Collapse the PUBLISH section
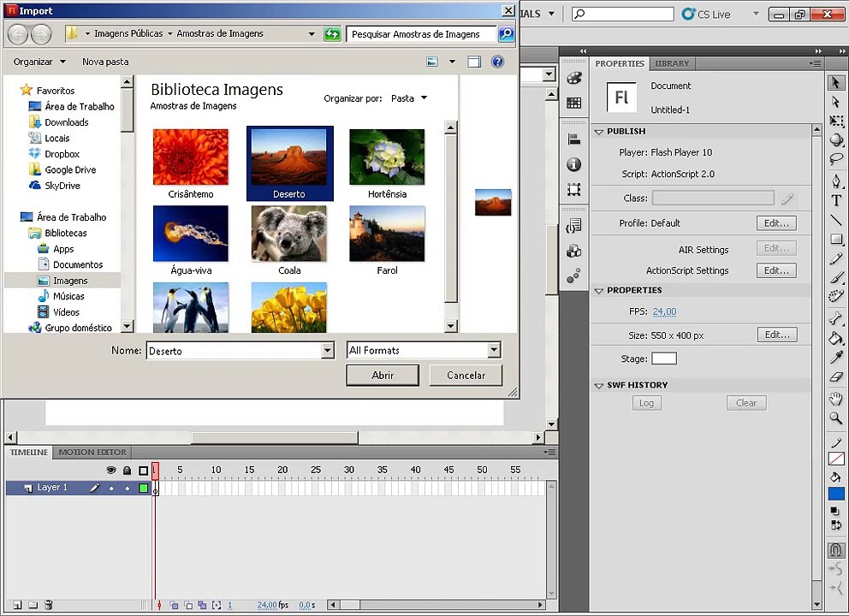Image resolution: width=849 pixels, height=616 pixels. click(x=599, y=132)
